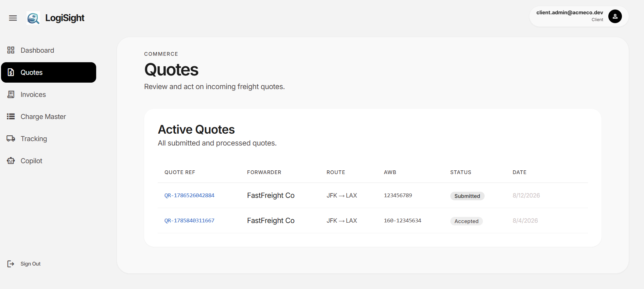Open quote QR-1786526042884

pos(189,195)
